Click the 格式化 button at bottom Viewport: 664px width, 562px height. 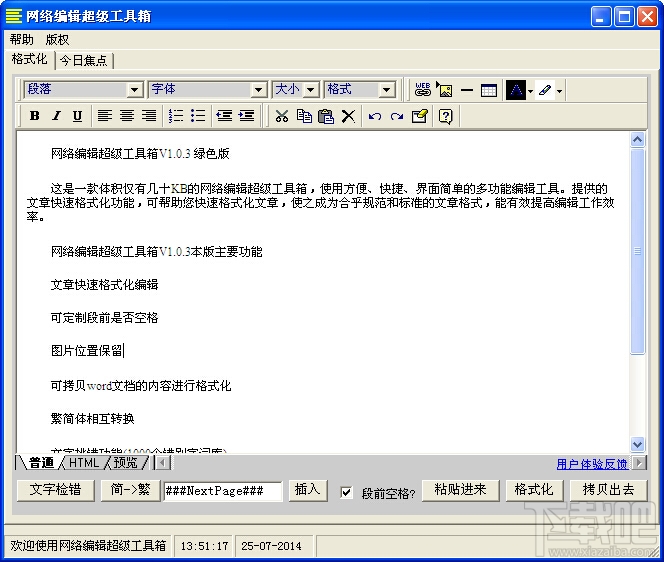(534, 490)
